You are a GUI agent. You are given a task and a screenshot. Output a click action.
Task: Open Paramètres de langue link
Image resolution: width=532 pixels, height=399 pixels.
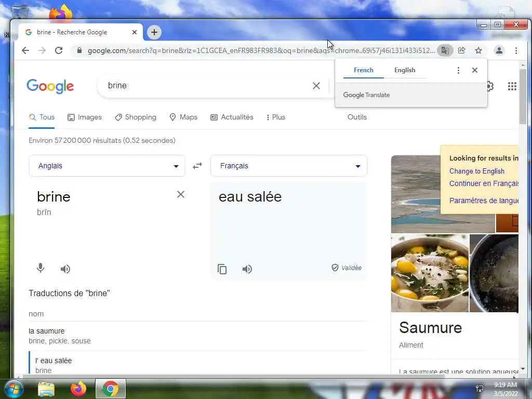(x=484, y=201)
